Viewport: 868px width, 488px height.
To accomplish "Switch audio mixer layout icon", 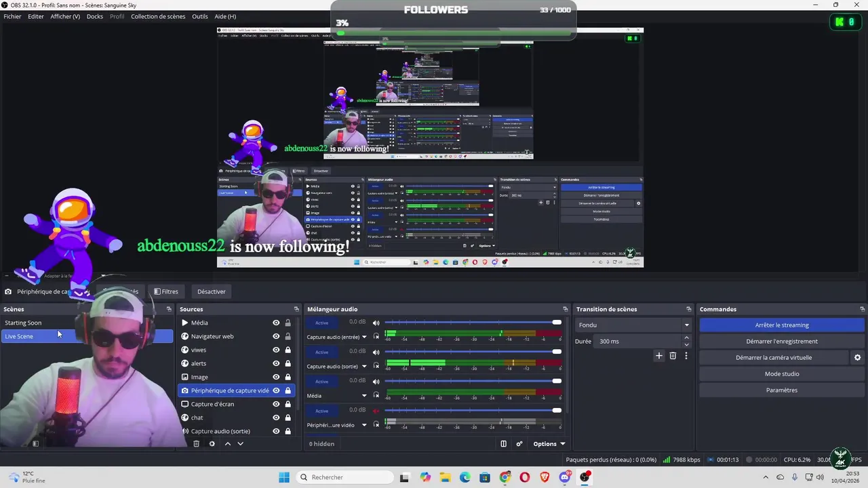I will (x=503, y=444).
